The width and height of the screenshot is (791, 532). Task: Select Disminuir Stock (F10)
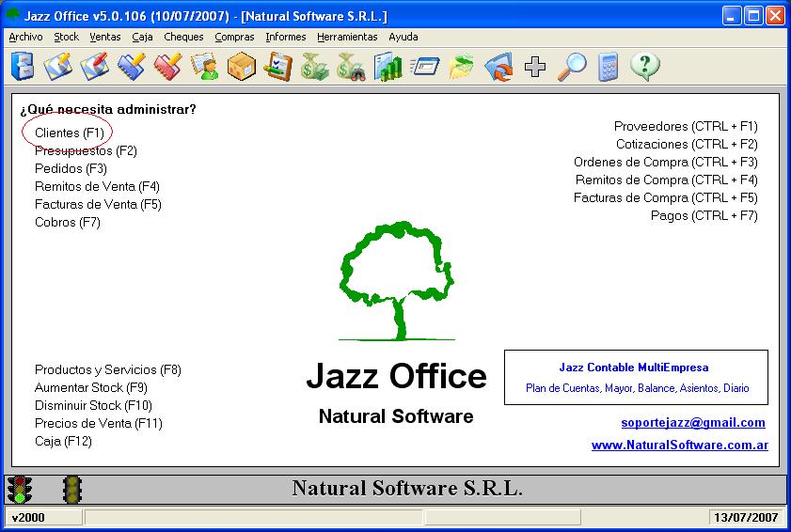coord(93,405)
